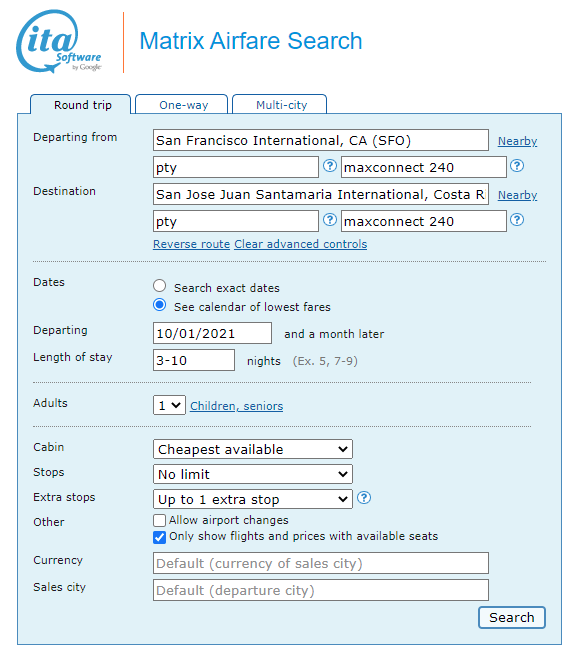Click the Departing date input field
The width and height of the screenshot is (569, 660).
tap(212, 333)
